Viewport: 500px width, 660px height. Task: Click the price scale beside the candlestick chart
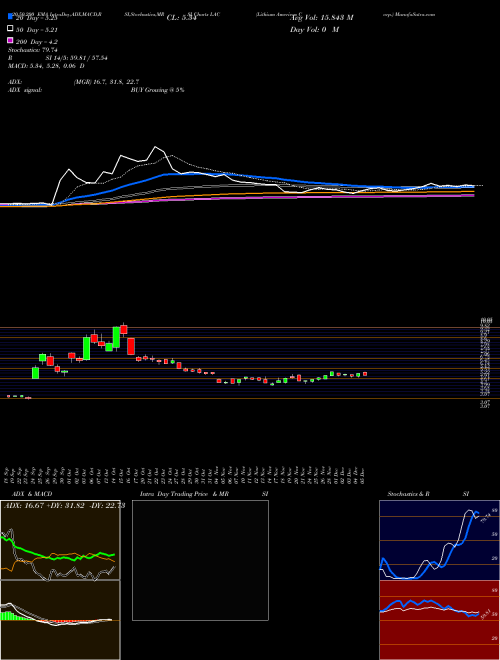485,362
